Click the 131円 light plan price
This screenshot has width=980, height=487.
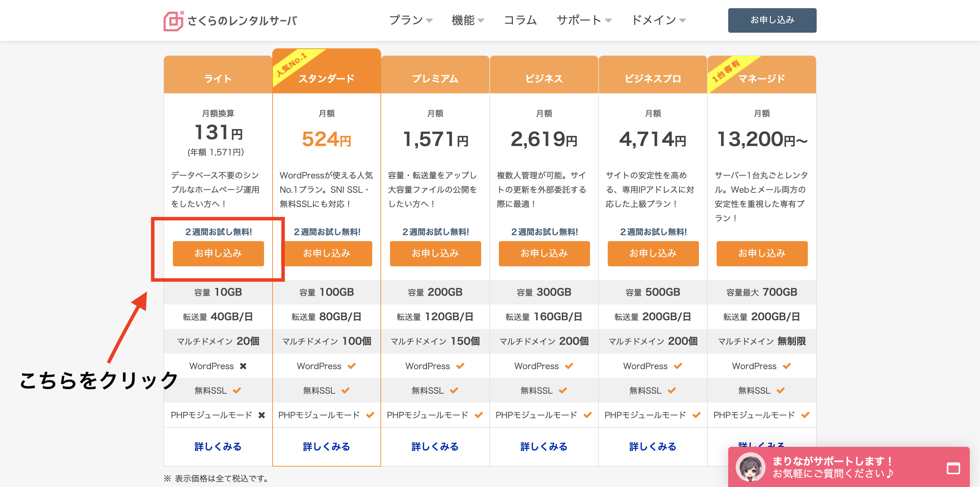218,132
